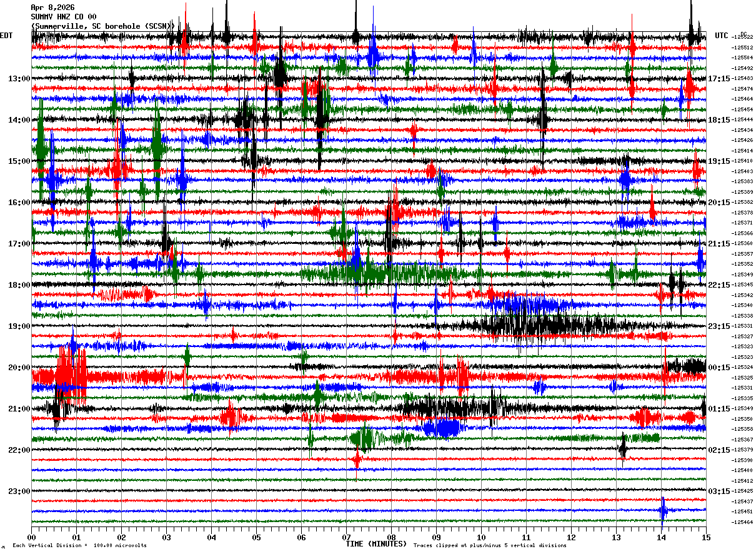Click the DC offset value '-125451'
The width and height of the screenshot is (756, 554).
click(742, 511)
